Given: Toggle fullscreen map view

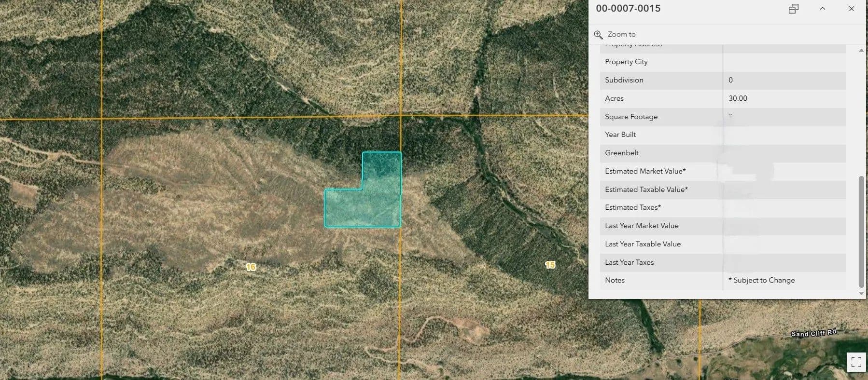Looking at the screenshot, I should tap(856, 362).
